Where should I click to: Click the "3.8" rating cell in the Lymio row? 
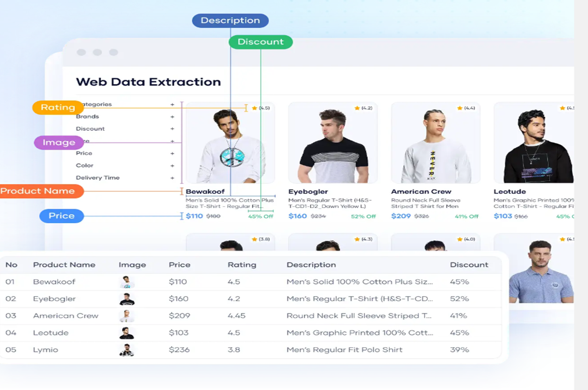tap(234, 350)
